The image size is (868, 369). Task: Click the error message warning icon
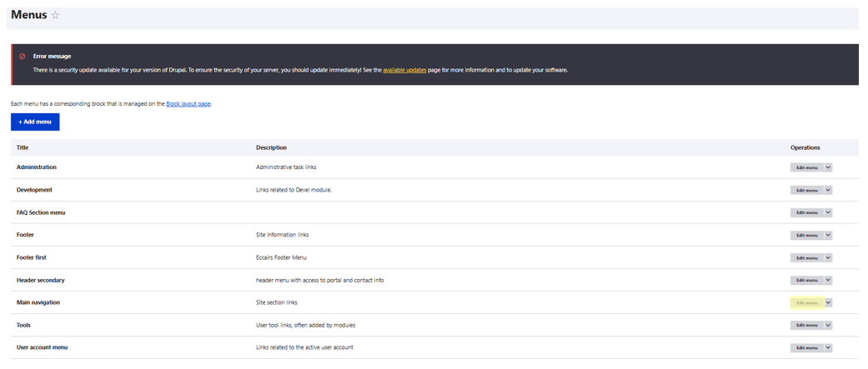click(x=23, y=57)
